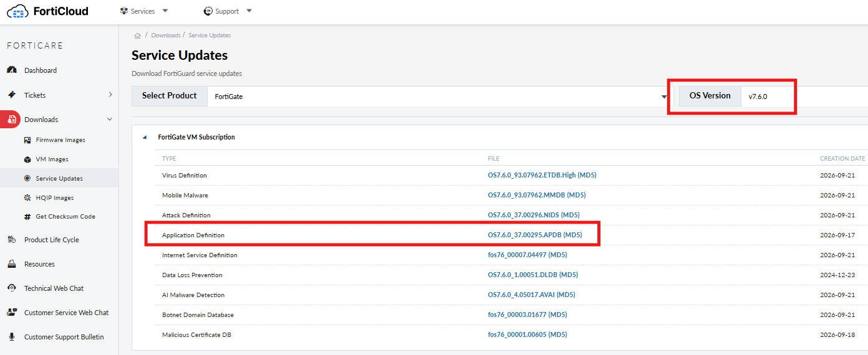
Task: Click the Dashboard gauge icon
Action: [x=11, y=70]
